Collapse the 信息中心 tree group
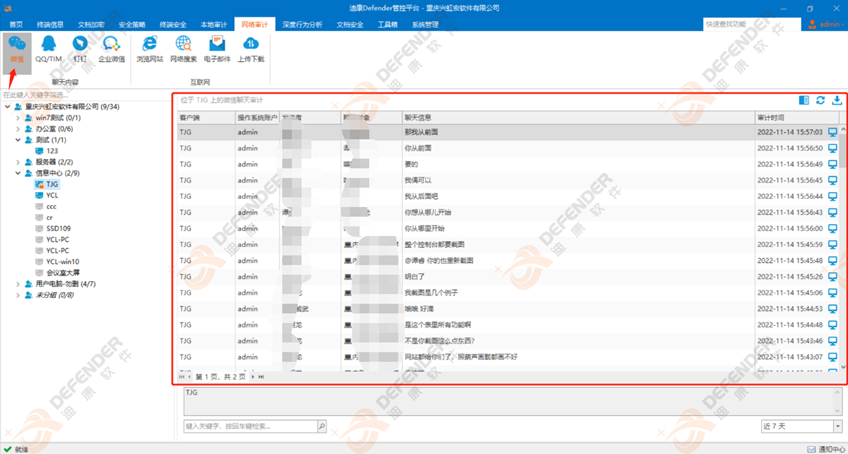The image size is (848, 454). (x=18, y=173)
